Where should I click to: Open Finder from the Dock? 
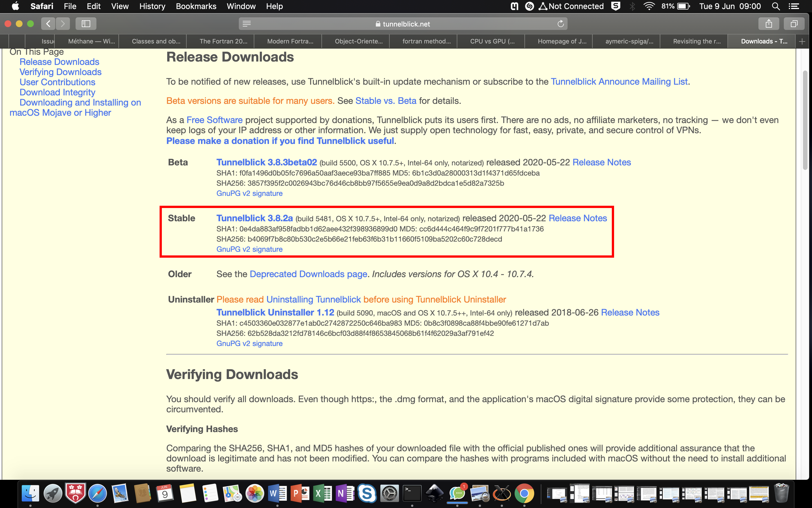click(x=30, y=493)
